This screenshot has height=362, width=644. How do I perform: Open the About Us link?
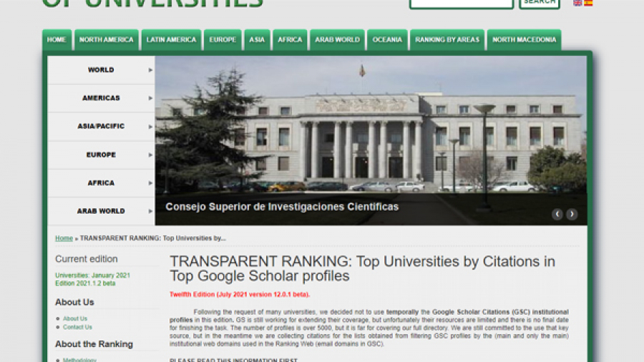75,318
